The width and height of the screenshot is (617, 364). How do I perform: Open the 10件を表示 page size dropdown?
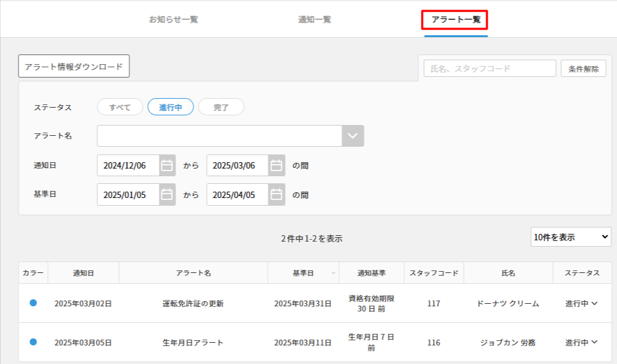point(570,237)
